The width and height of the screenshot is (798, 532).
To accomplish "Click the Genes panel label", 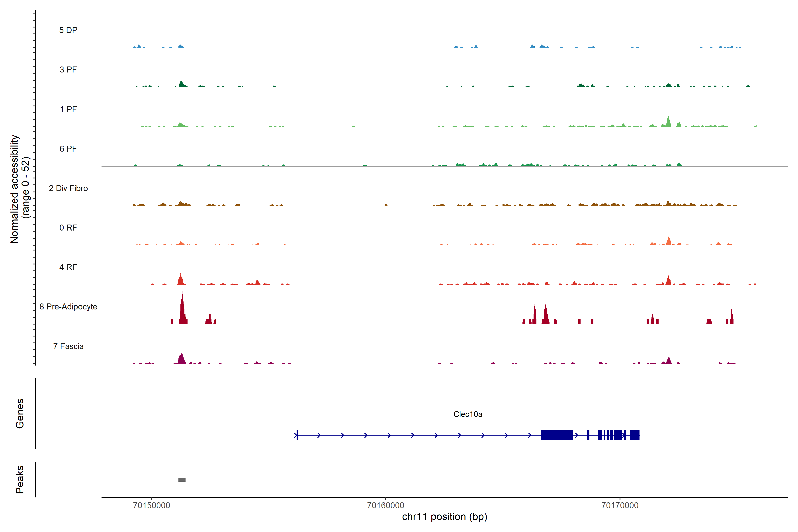I will [x=20, y=414].
